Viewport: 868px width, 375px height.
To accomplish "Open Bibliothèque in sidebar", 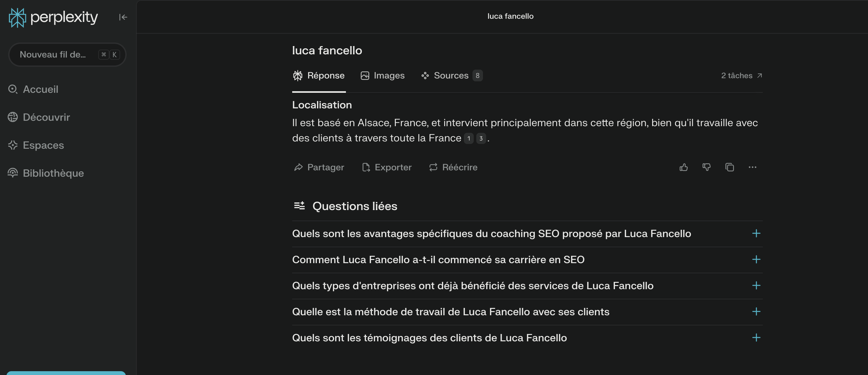I will click(45, 173).
